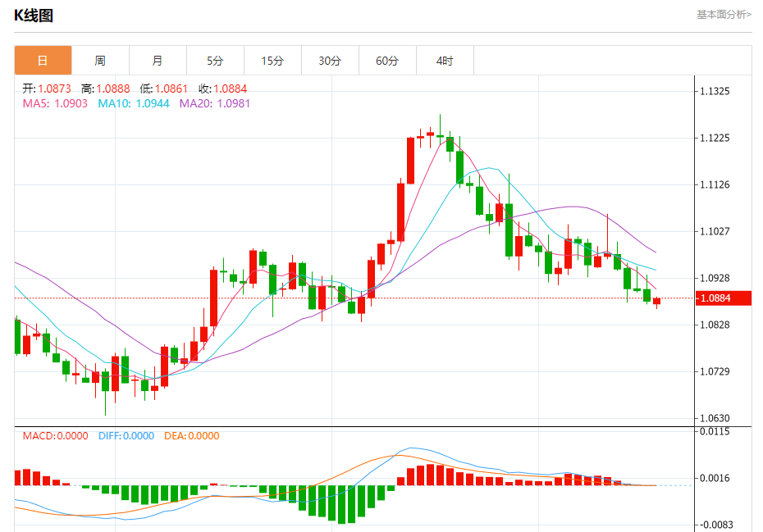The image size is (763, 532).
Task: Click the DEA:0.0000 indicator label
Action: pos(192,436)
